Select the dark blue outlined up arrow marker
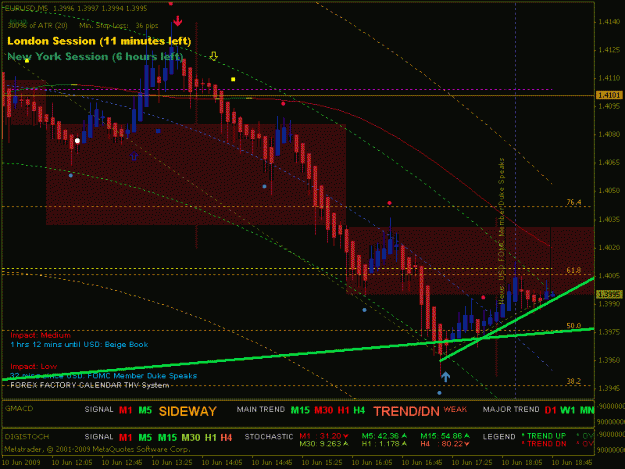Viewport: 625px width, 469px height. pos(134,156)
